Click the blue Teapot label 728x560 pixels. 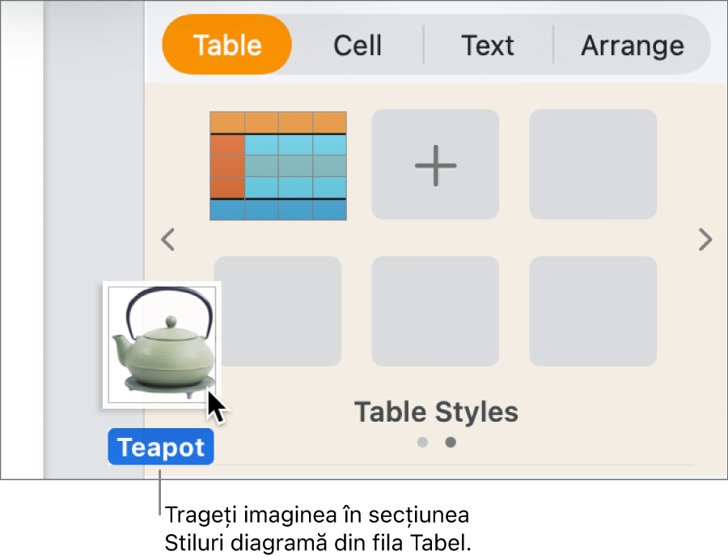[x=161, y=448]
